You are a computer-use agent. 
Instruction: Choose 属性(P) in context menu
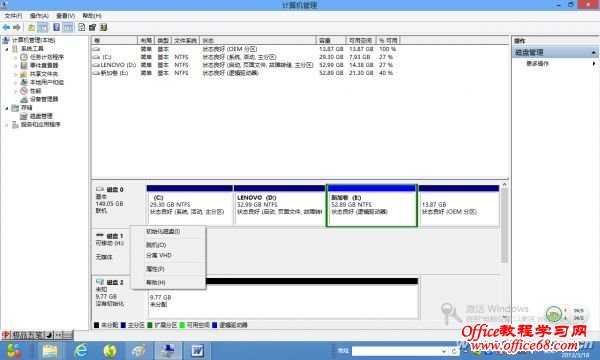tap(168, 269)
